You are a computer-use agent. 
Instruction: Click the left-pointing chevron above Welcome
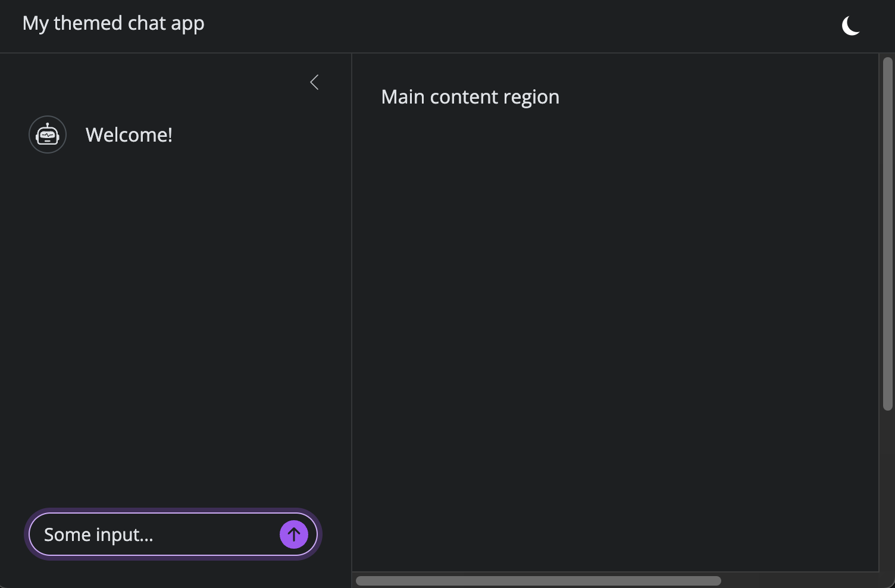click(x=314, y=82)
